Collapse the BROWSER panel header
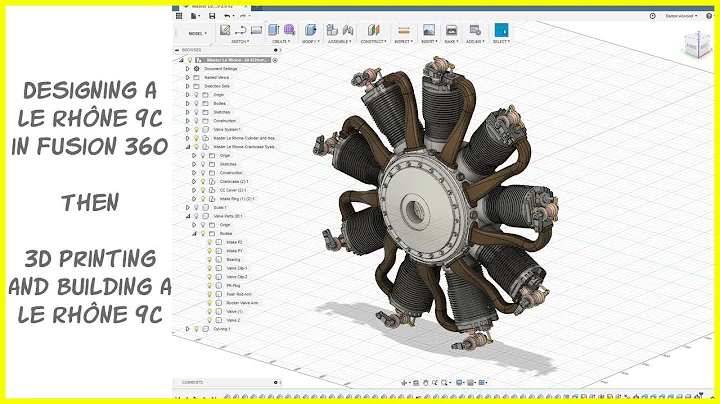This screenshot has height=404, width=720. (177, 50)
